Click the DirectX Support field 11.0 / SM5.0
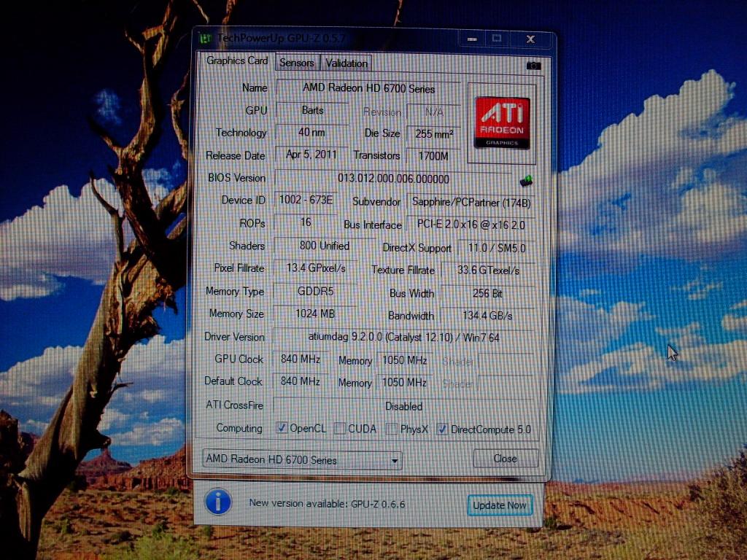The height and width of the screenshot is (560, 747). coord(496,248)
